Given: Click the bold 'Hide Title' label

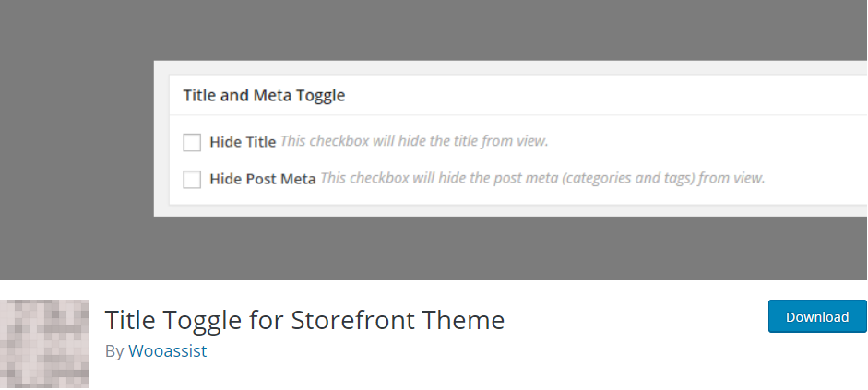Looking at the screenshot, I should click(x=243, y=142).
